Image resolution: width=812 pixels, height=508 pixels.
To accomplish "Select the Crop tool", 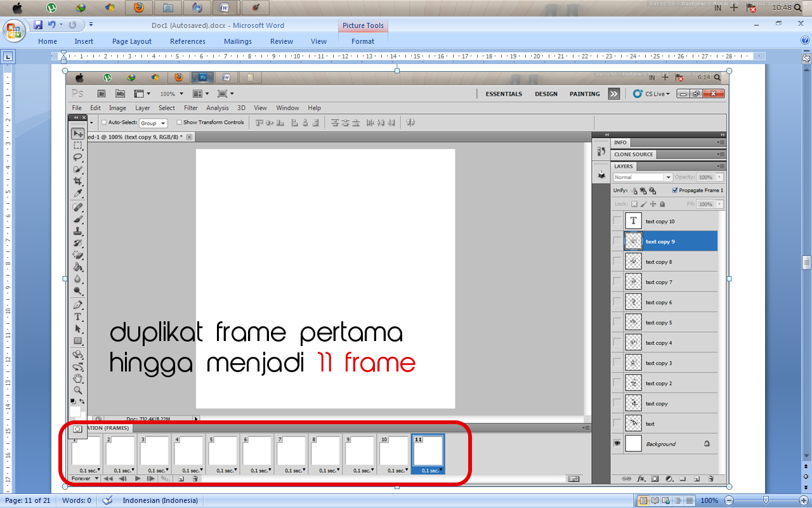I will pyautogui.click(x=77, y=180).
